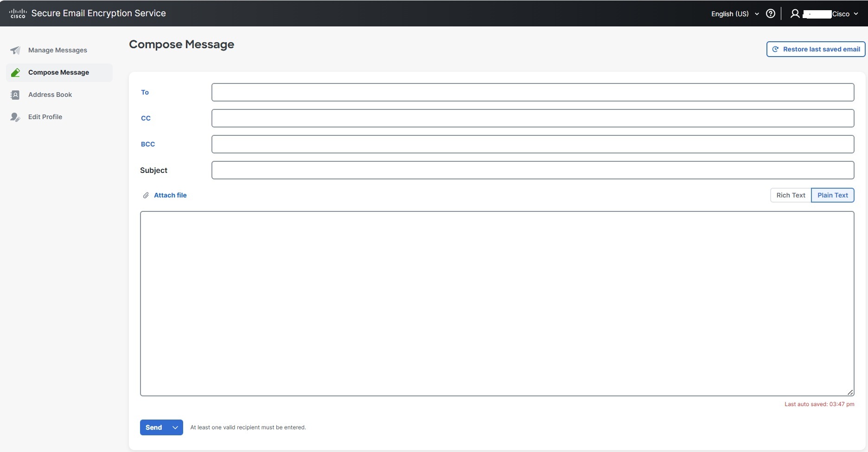Viewport: 868px width, 452px height.
Task: Switch editor to Rich Text mode
Action: coord(790,195)
